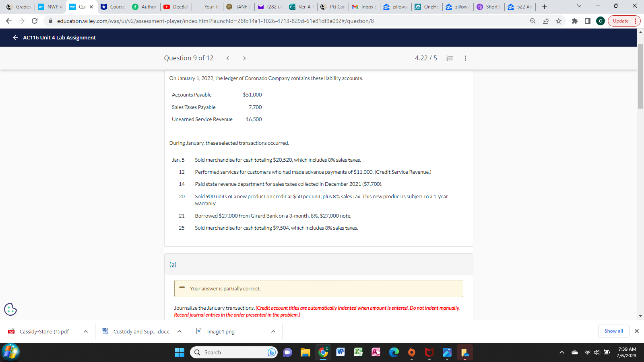This screenshot has width=644, height=362.
Task: Click the back arrow next to AC116 Unit 4
Action: coord(15,37)
